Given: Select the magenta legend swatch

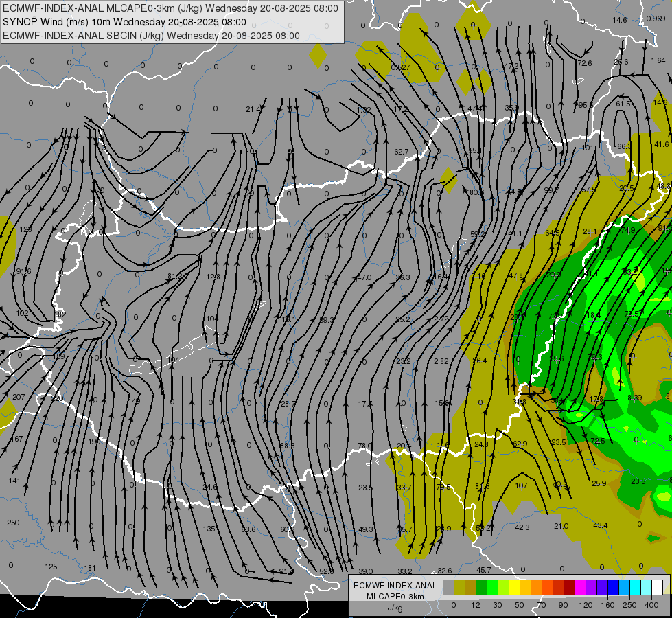Looking at the screenshot, I should (x=580, y=587).
